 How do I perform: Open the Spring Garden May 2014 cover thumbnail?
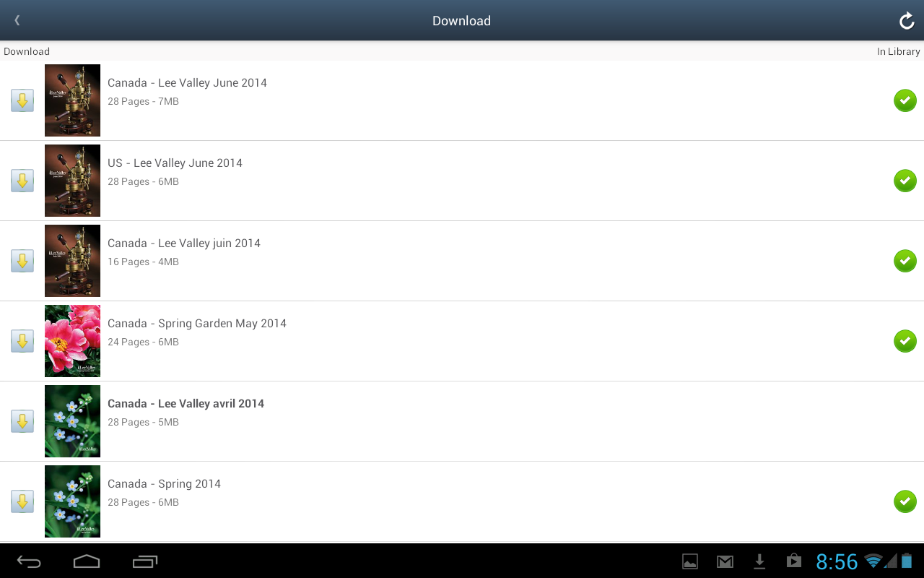(72, 341)
